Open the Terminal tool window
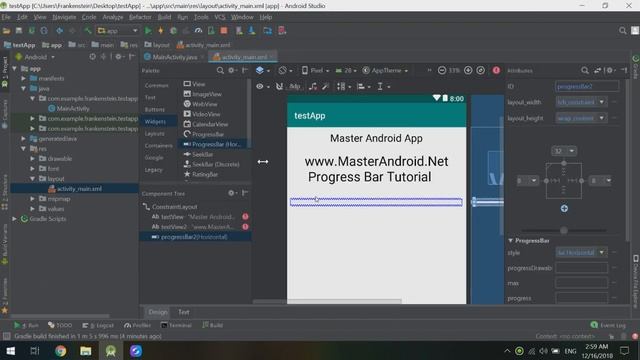Image resolution: width=640 pixels, height=360 pixels. 176,325
